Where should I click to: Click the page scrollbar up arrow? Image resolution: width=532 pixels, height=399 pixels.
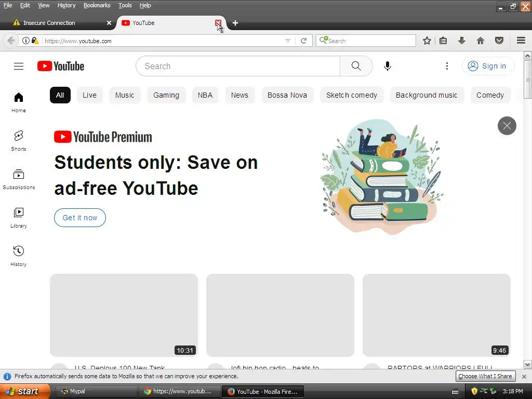527,56
